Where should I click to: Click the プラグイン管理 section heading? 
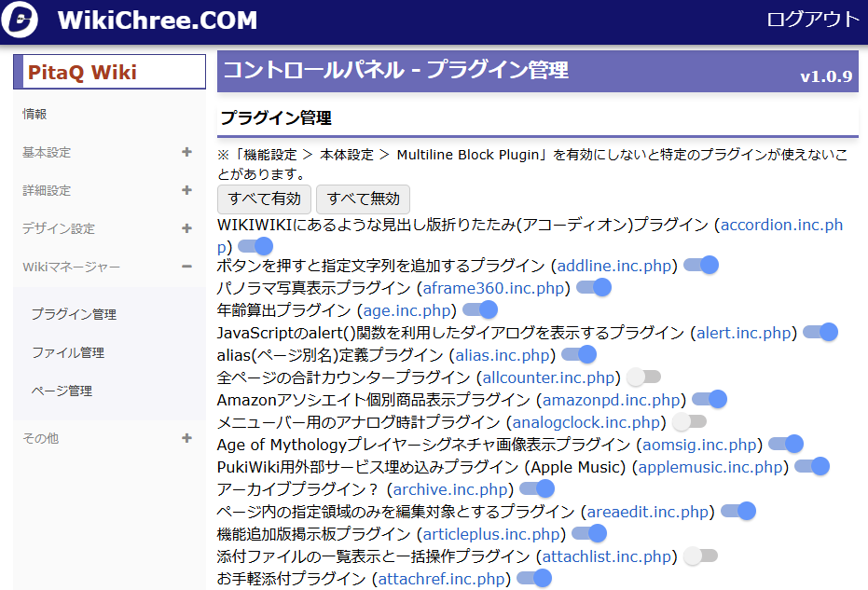[x=276, y=117]
